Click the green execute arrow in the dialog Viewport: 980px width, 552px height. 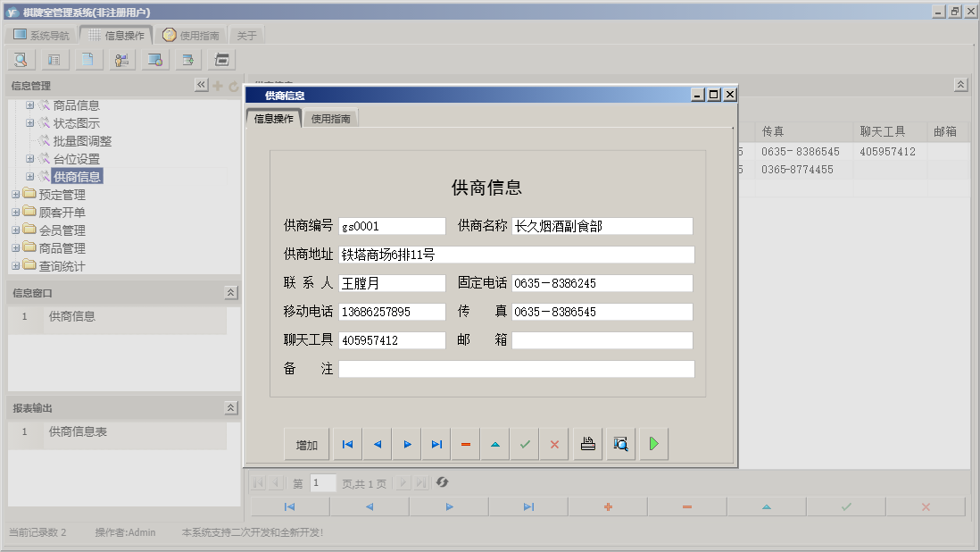pyautogui.click(x=652, y=443)
